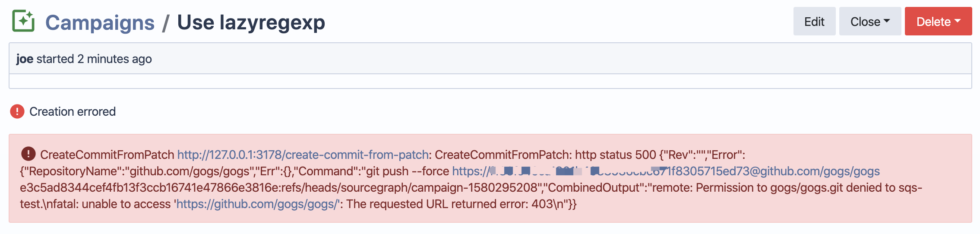Click the Use lazyregexp campaign title

point(251,22)
